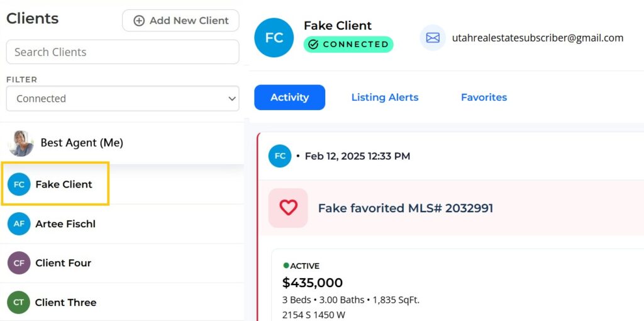Click the email envelope icon
Image resolution: width=644 pixels, height=321 pixels.
[433, 38]
